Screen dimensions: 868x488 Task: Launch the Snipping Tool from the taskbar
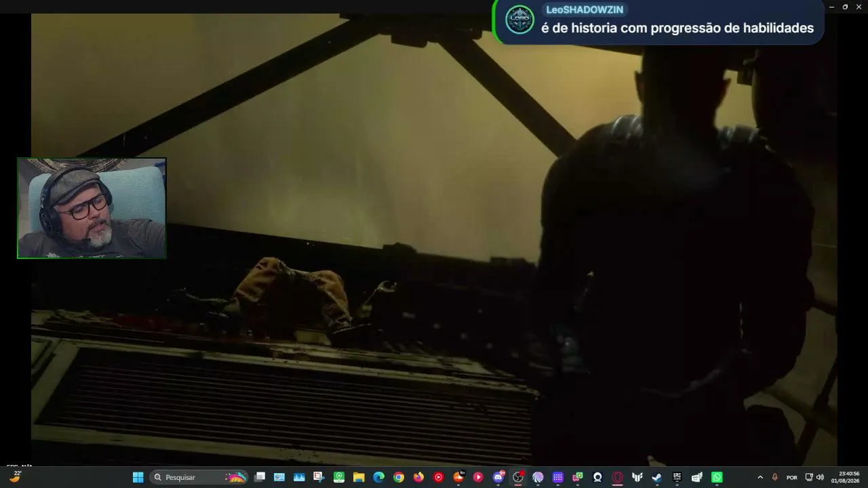click(x=319, y=477)
